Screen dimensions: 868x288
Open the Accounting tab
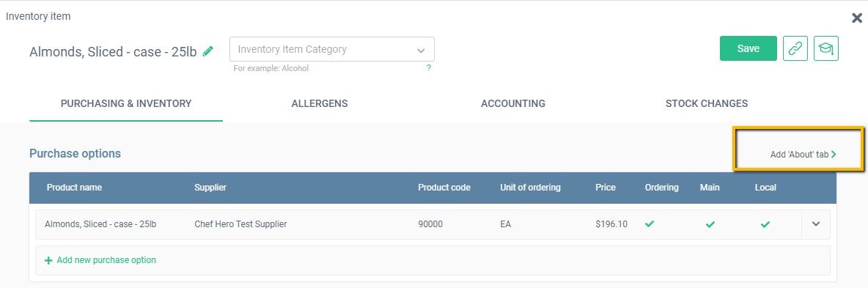coord(513,103)
